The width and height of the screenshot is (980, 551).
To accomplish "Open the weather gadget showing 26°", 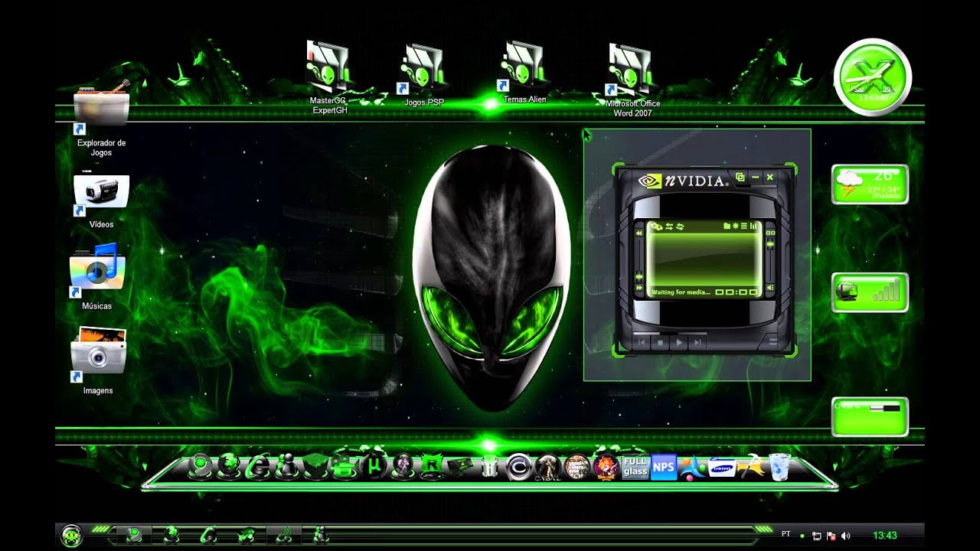I will click(870, 184).
